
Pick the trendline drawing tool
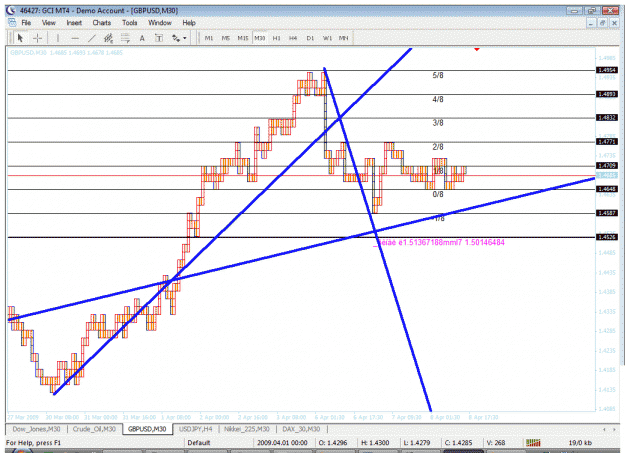(92, 38)
